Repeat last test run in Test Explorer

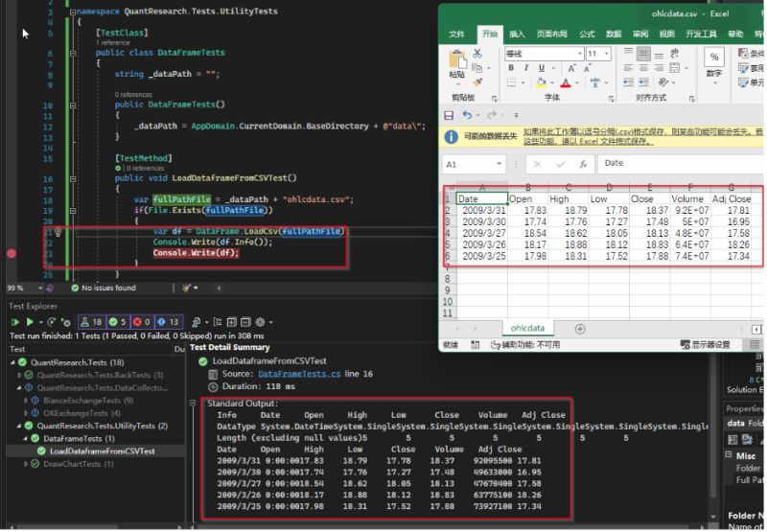point(51,322)
